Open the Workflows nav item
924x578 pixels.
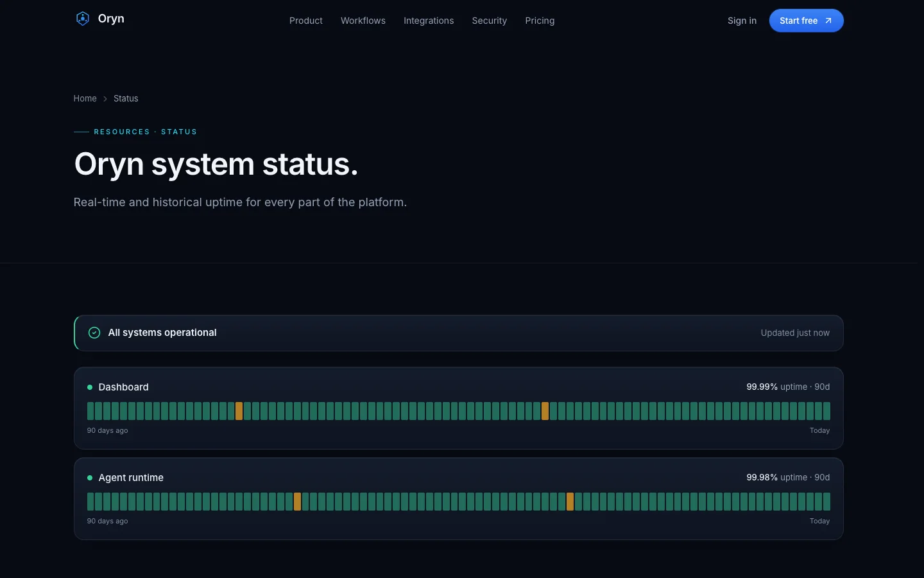[363, 21]
